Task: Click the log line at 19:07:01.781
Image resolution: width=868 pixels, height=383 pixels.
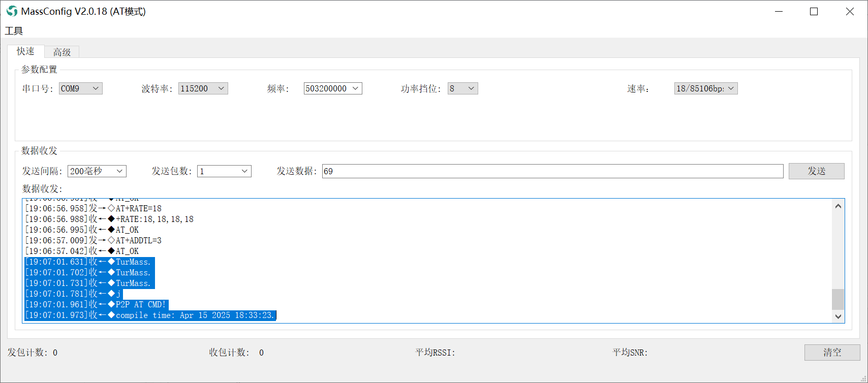Action: [x=73, y=294]
